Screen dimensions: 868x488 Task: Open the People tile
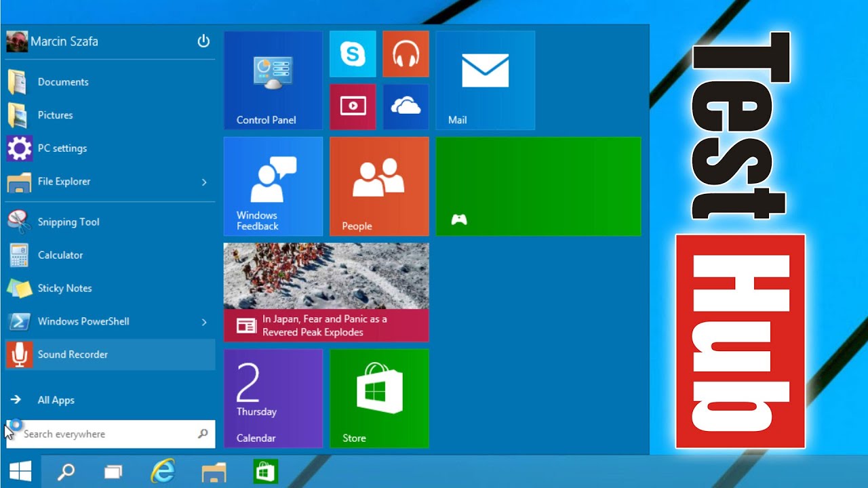click(x=379, y=186)
